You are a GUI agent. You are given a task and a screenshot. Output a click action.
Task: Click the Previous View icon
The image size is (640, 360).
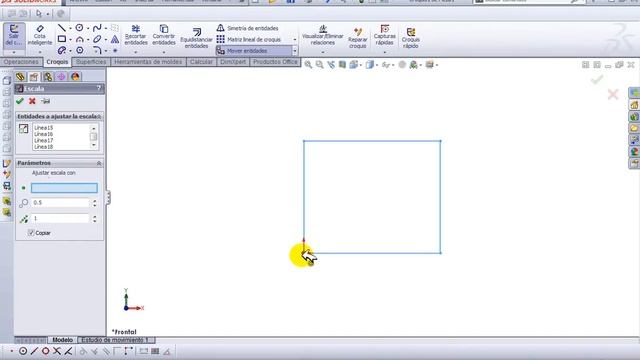[x=331, y=64]
